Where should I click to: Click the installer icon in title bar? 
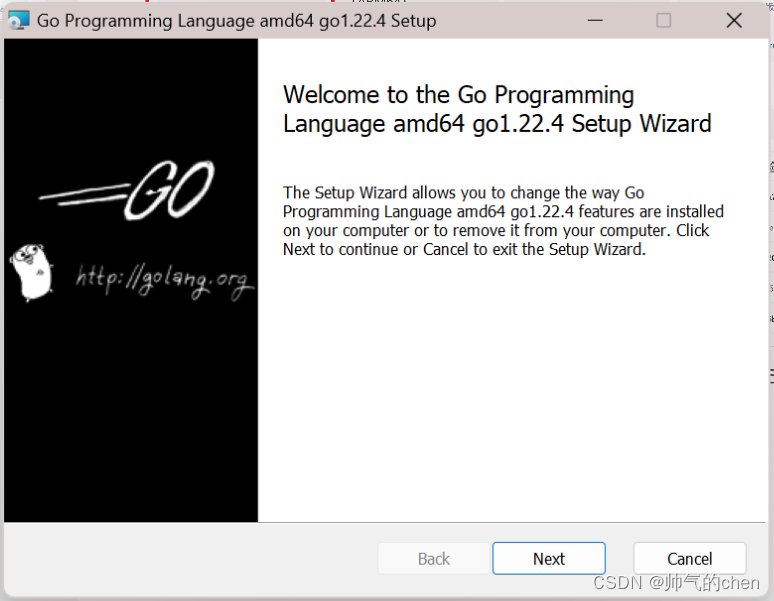coord(19,20)
